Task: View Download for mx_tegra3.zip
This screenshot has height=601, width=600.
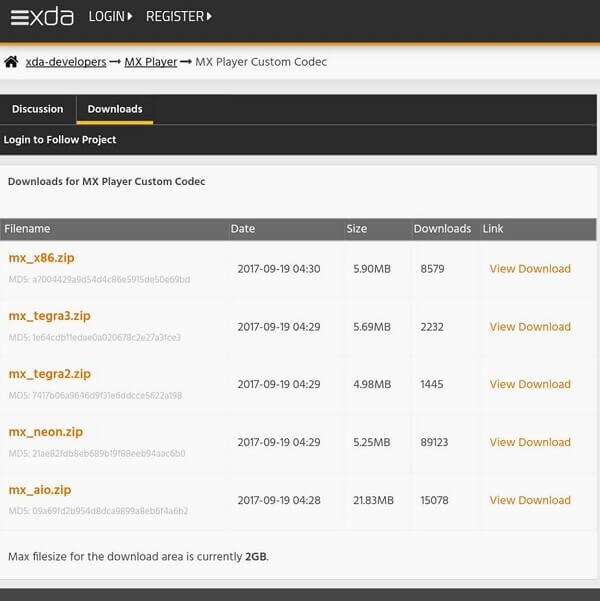Action: pos(530,327)
